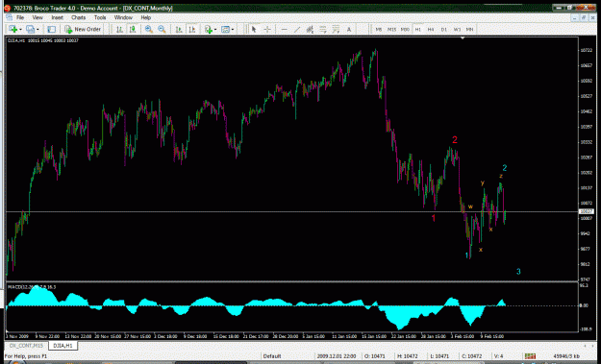Expand the Templates dropdown arrow

(233, 30)
